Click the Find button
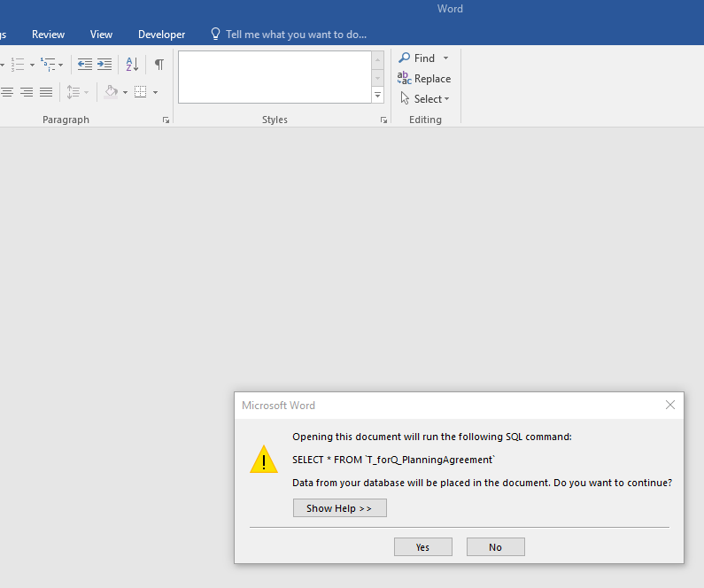The image size is (704, 588). (x=417, y=58)
